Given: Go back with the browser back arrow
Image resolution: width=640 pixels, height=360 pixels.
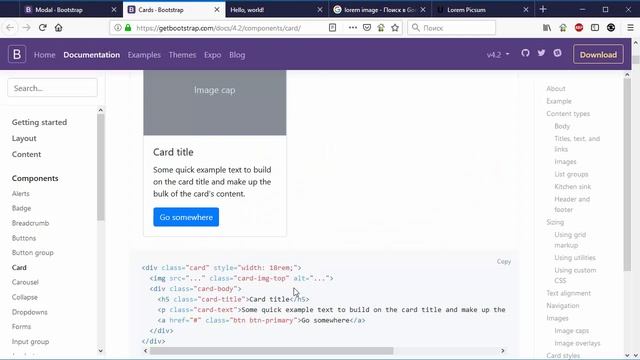Looking at the screenshot, I should tap(10, 28).
